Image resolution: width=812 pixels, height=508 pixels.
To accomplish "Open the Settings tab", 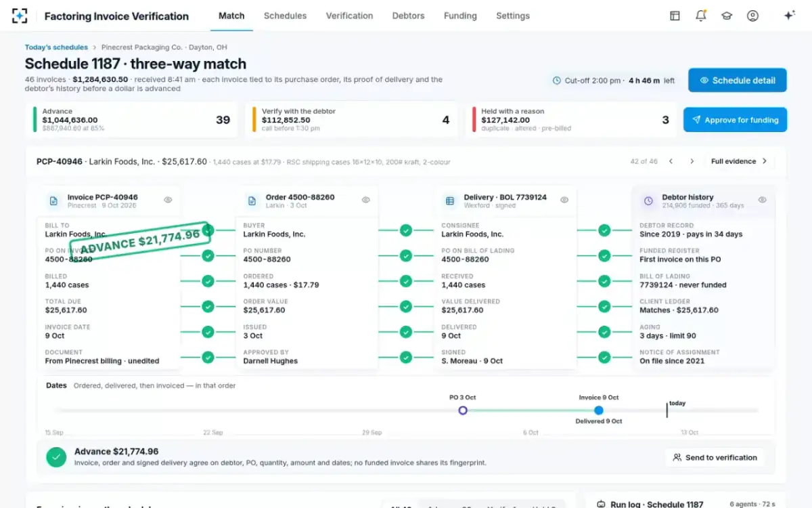I will [x=513, y=16].
